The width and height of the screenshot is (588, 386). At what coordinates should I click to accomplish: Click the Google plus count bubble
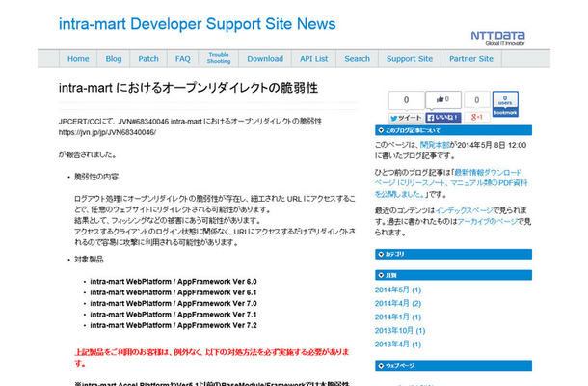pyautogui.click(x=476, y=100)
